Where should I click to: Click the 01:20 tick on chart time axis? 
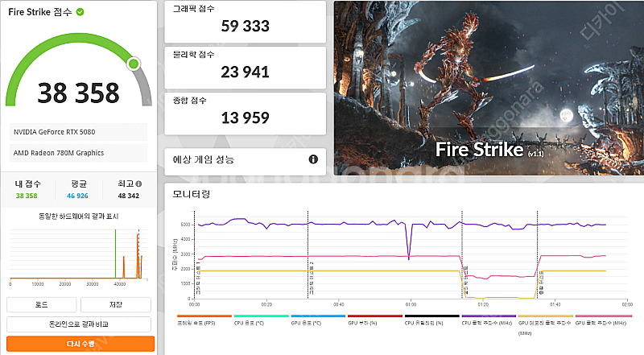coord(483,304)
